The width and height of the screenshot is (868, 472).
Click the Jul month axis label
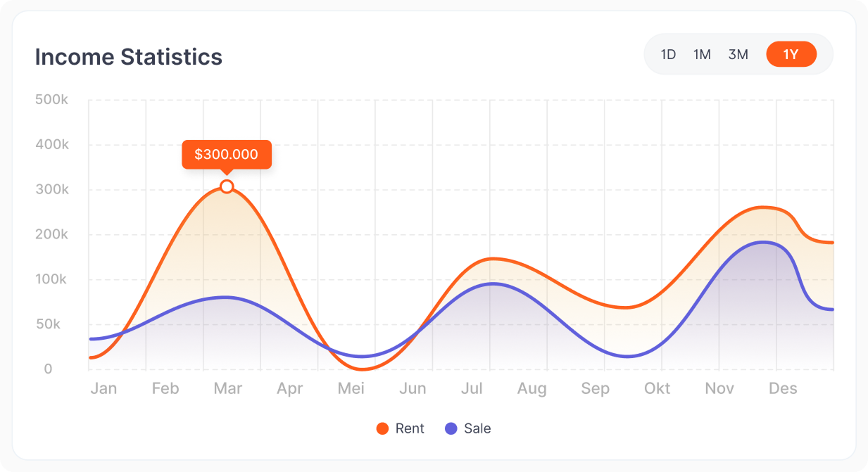coord(472,388)
